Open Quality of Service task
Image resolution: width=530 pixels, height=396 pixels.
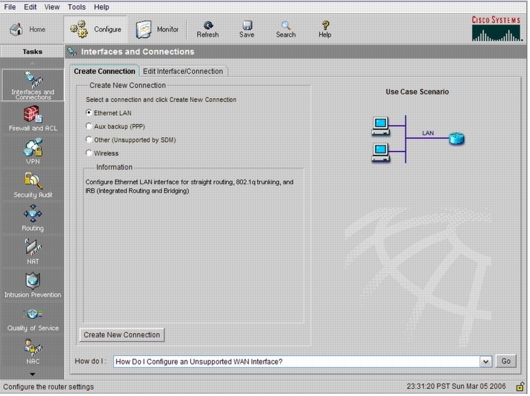coord(32,318)
